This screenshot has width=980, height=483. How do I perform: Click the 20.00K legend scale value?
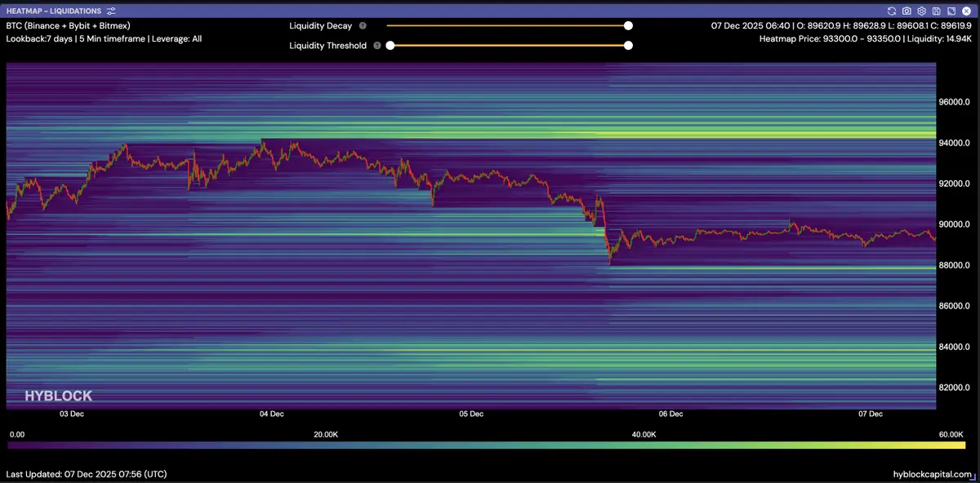[326, 435]
